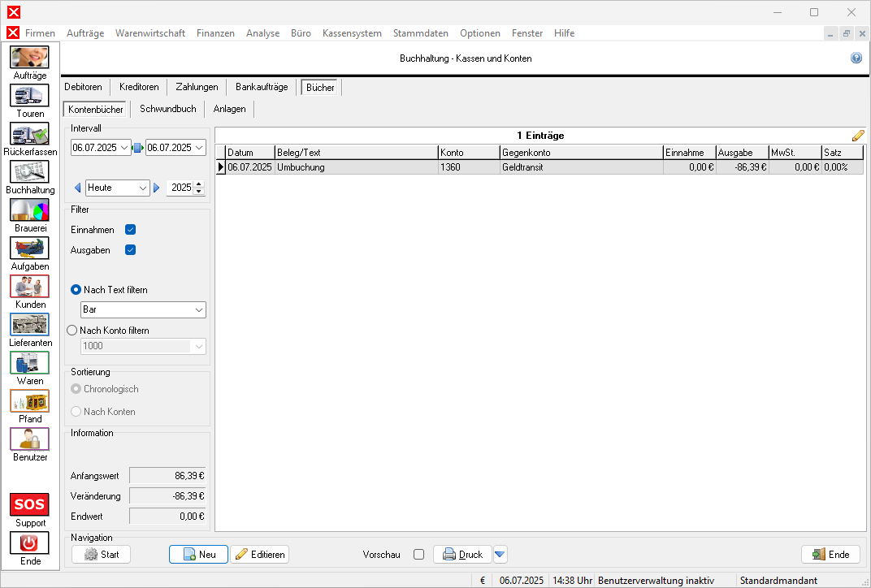Open the Warenwirtschaft menu

pyautogui.click(x=149, y=33)
